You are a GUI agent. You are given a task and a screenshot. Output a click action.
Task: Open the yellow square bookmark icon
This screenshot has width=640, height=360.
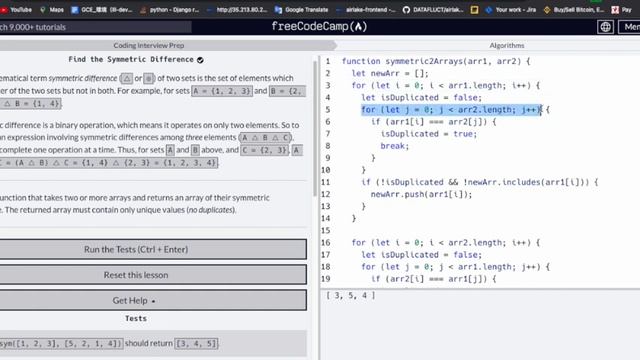(x=474, y=9)
